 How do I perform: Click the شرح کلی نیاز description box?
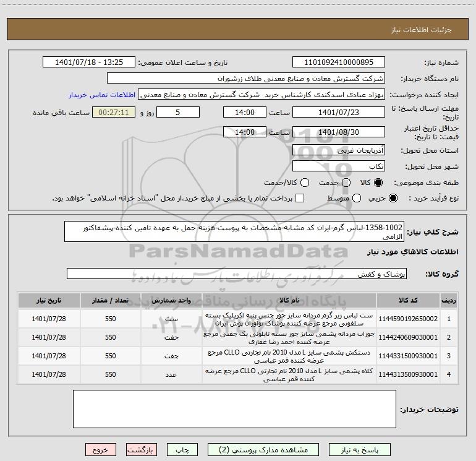coord(234,231)
